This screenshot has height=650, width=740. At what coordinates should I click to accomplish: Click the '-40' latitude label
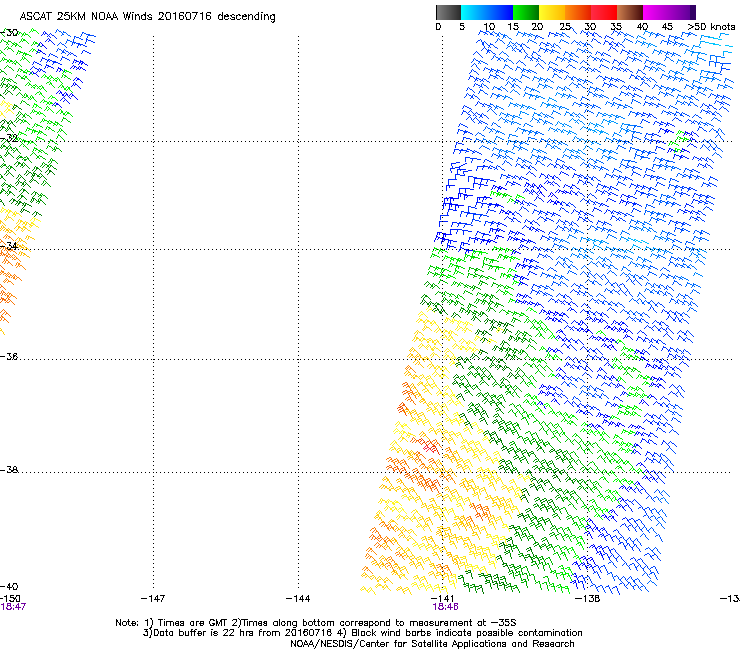pos(9,586)
